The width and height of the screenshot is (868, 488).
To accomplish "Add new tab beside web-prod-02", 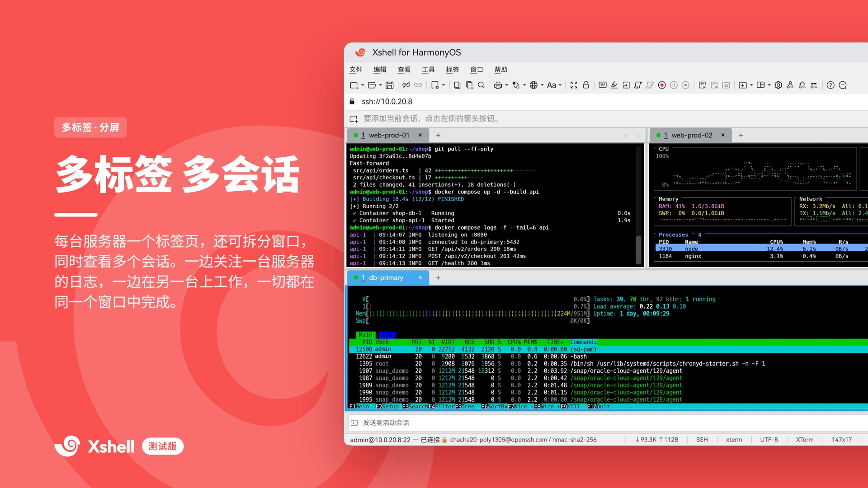I will coord(741,135).
